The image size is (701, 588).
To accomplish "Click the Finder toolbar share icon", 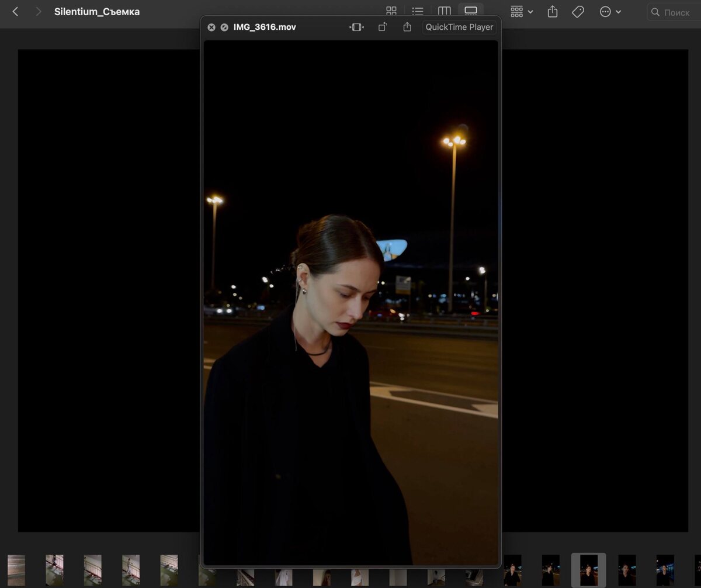I will (553, 12).
